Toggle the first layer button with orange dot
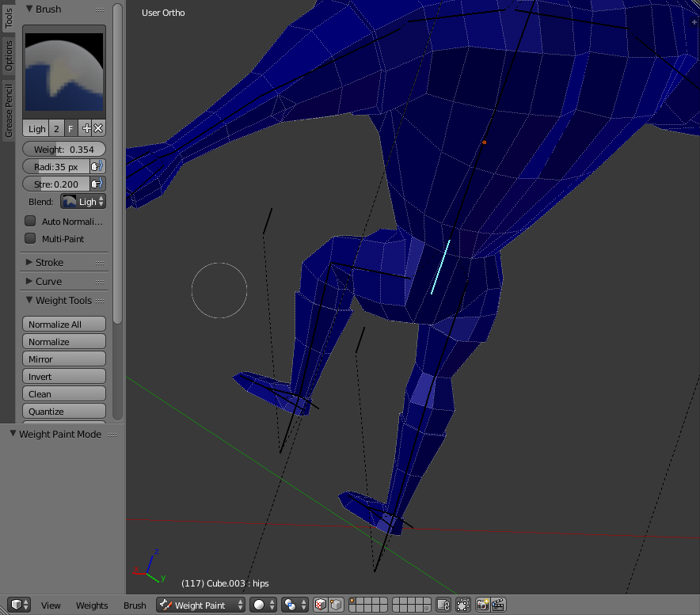 [353, 602]
